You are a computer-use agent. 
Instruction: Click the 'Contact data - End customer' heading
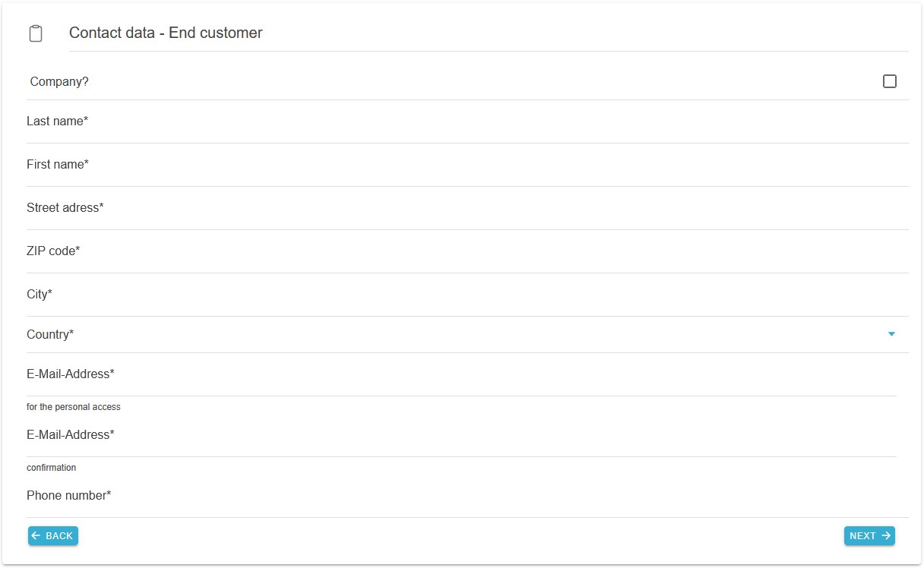coord(166,33)
